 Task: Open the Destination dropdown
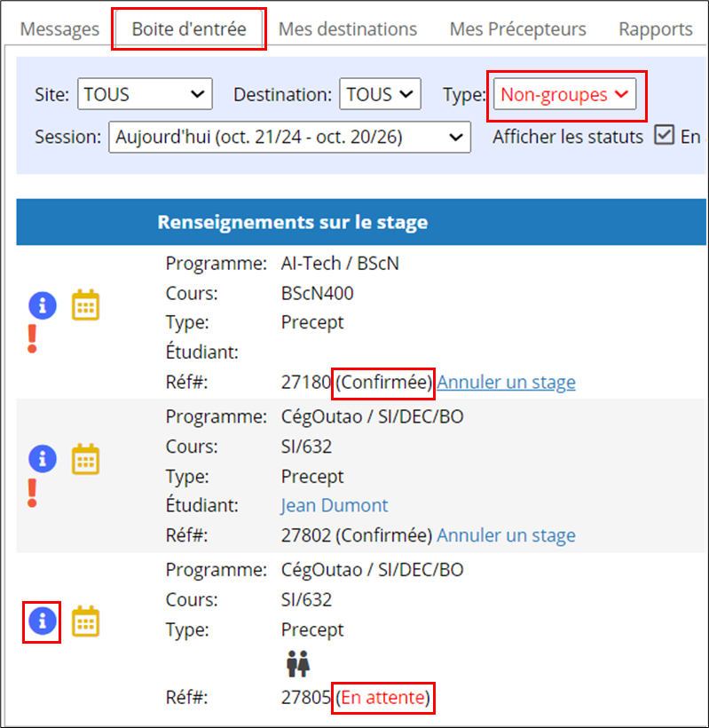tap(380, 94)
